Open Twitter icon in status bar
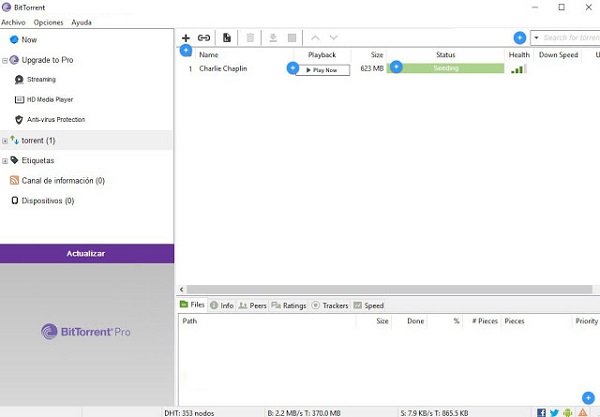The width and height of the screenshot is (600, 417). (x=554, y=412)
